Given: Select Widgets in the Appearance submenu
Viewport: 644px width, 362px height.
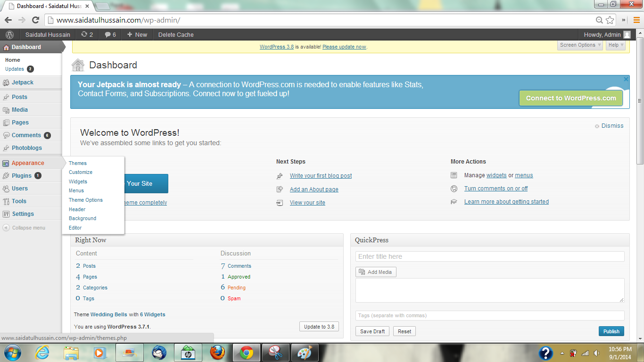Looking at the screenshot, I should 78,181.
